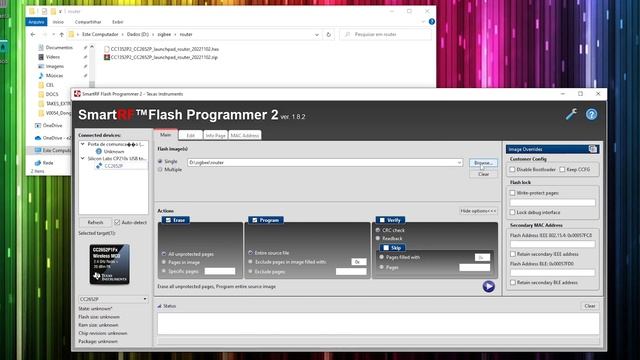Select Pages in image erase option
The height and width of the screenshot is (360, 640).
[x=164, y=262]
